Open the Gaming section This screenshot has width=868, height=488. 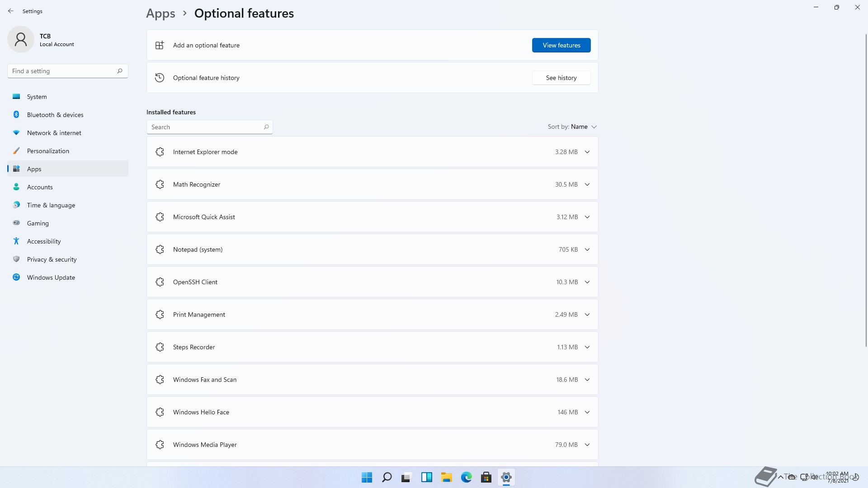(x=68, y=223)
